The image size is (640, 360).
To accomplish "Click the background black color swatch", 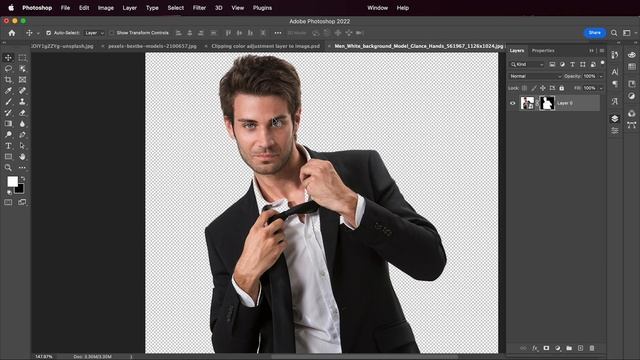I will point(19,189).
